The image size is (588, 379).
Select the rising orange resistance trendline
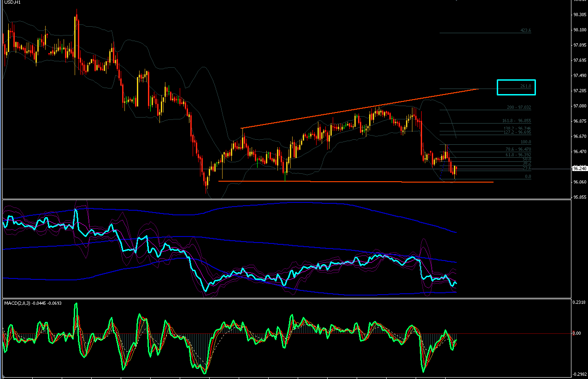pyautogui.click(x=359, y=108)
